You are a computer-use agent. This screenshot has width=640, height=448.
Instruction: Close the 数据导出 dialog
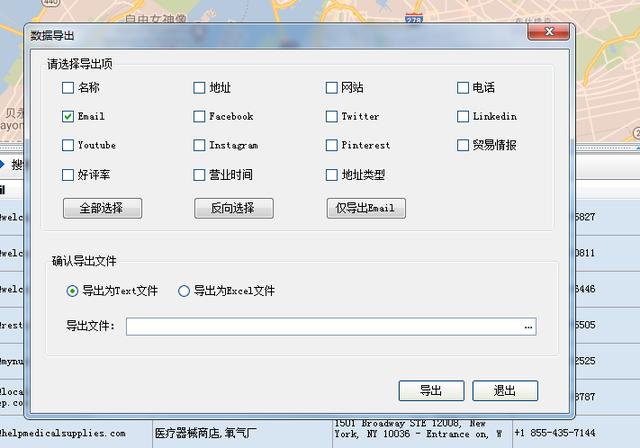coord(549,32)
